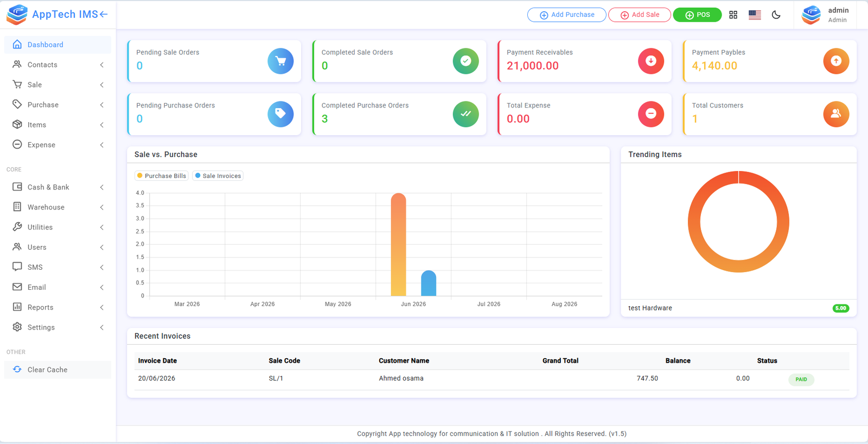
Task: Open the Dashboard menu item
Action: tap(58, 45)
